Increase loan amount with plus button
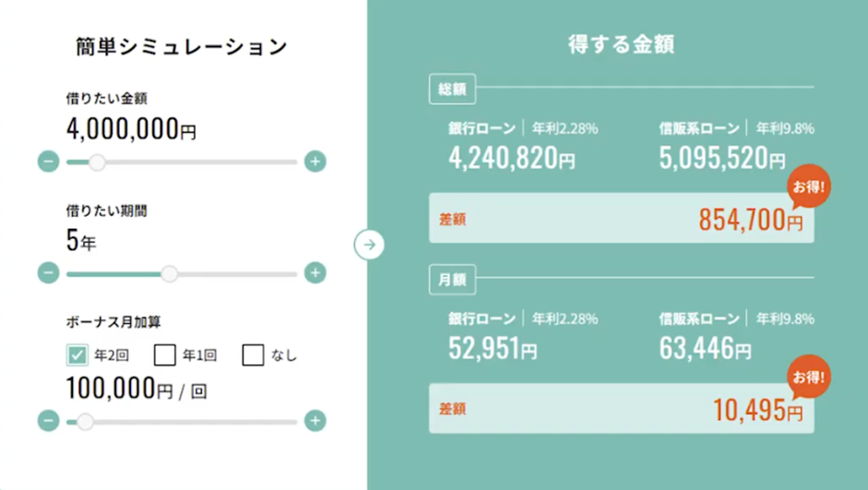The width and height of the screenshot is (868, 490). coord(315,162)
